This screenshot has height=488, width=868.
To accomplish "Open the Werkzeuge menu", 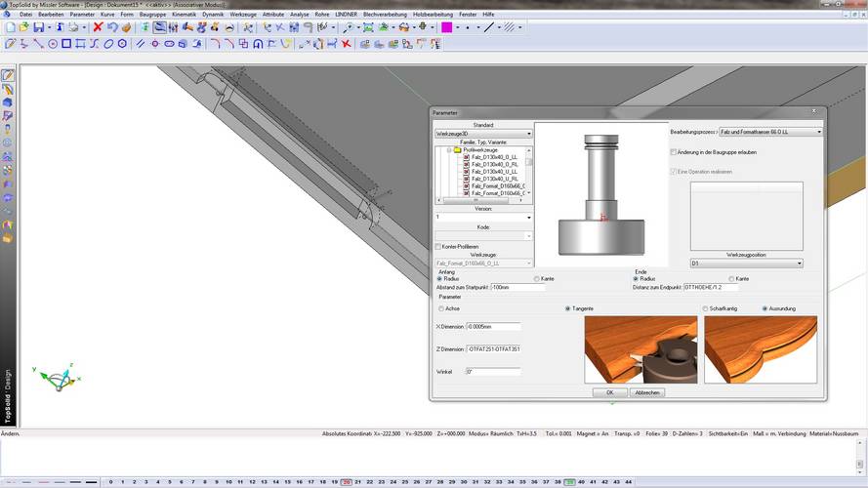I will click(x=243, y=15).
